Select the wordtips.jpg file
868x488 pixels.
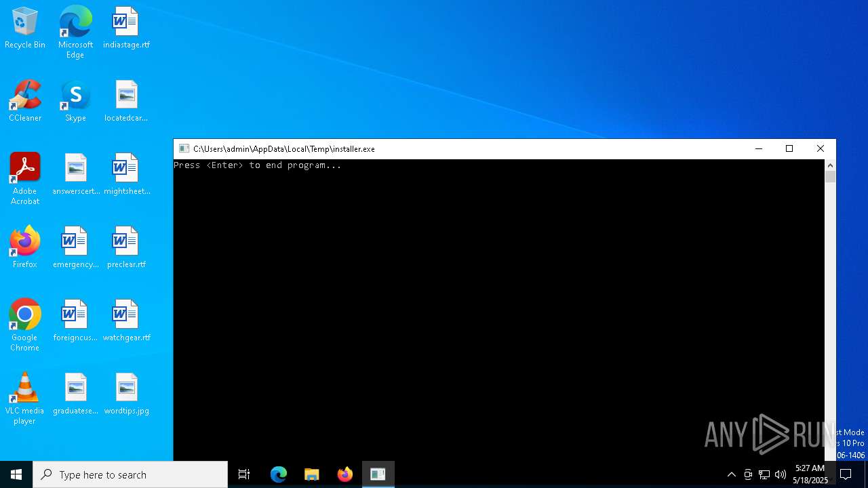[x=126, y=394]
